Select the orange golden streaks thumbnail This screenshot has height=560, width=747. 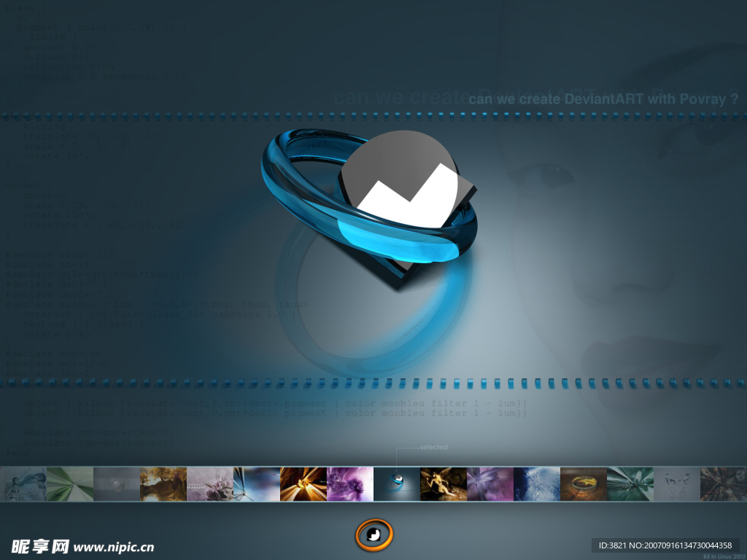point(303,484)
